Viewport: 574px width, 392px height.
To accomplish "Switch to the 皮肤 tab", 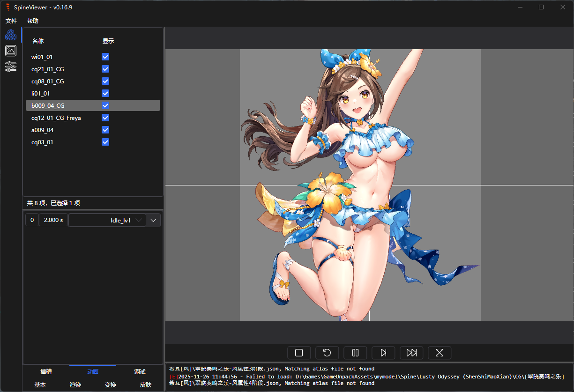I will click(x=145, y=385).
